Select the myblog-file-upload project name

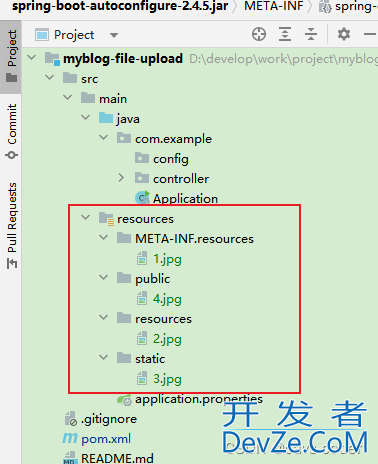click(123, 58)
